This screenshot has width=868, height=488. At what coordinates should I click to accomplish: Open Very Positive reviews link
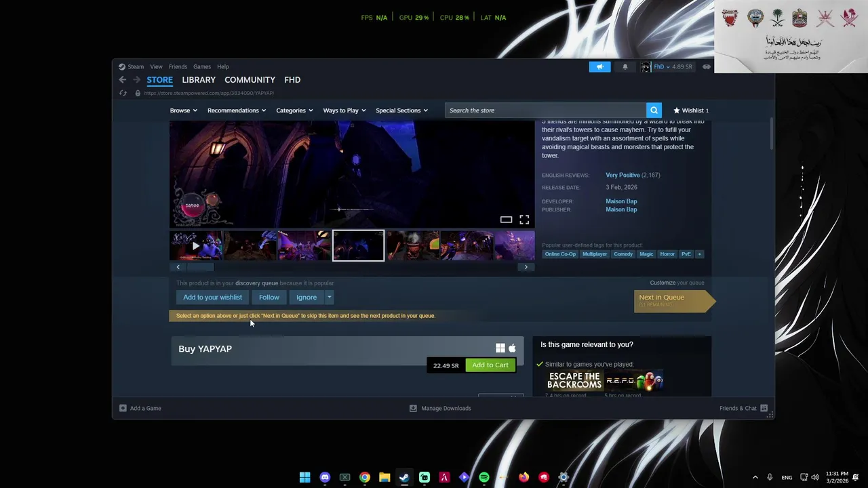[x=623, y=175]
